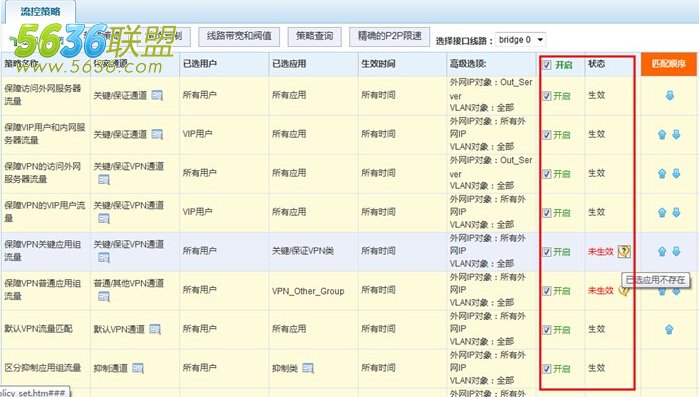The height and width of the screenshot is (397, 699).
Task: Select policy name 保障VPN普通应用组流量
Action: click(x=43, y=290)
